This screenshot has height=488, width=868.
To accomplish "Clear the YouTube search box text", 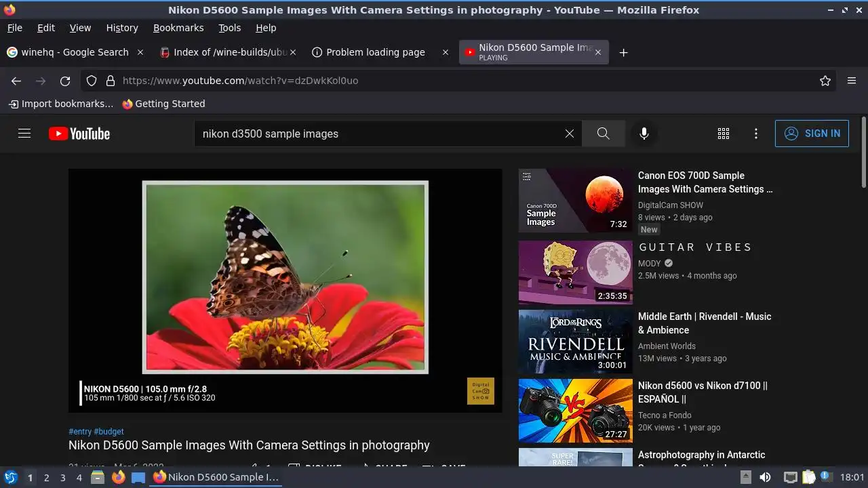I will click(x=570, y=134).
